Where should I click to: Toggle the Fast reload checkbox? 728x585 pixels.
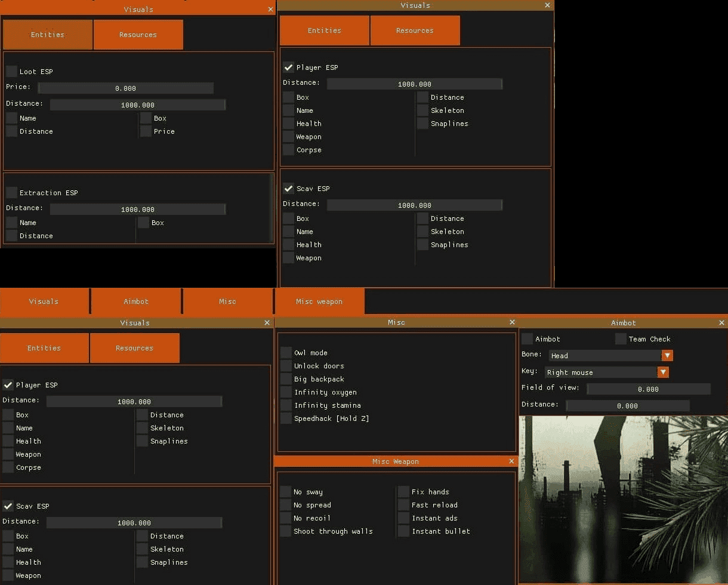404,505
